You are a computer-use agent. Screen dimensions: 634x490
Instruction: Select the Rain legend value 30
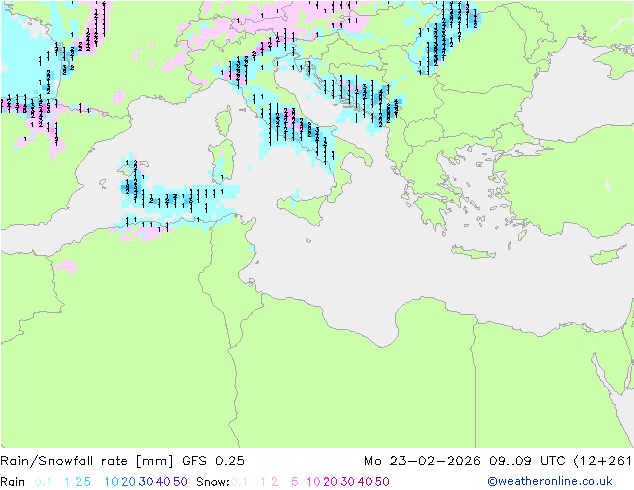[146, 482]
